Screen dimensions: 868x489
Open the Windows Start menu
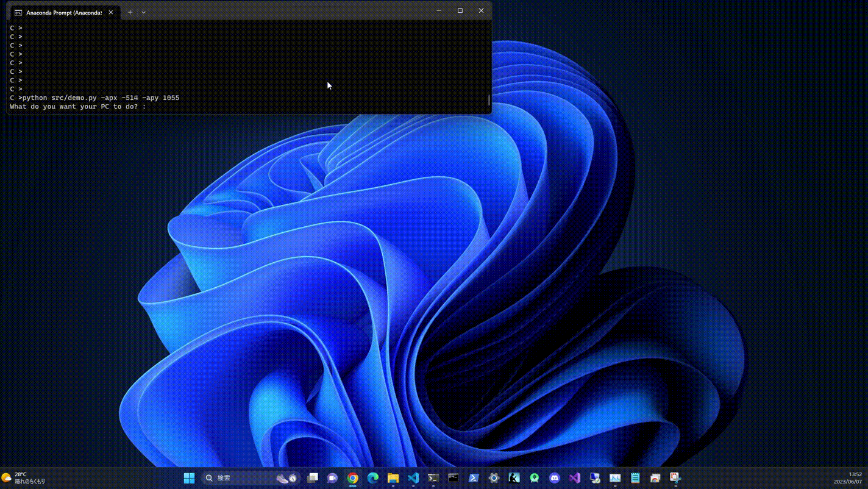coord(189,478)
